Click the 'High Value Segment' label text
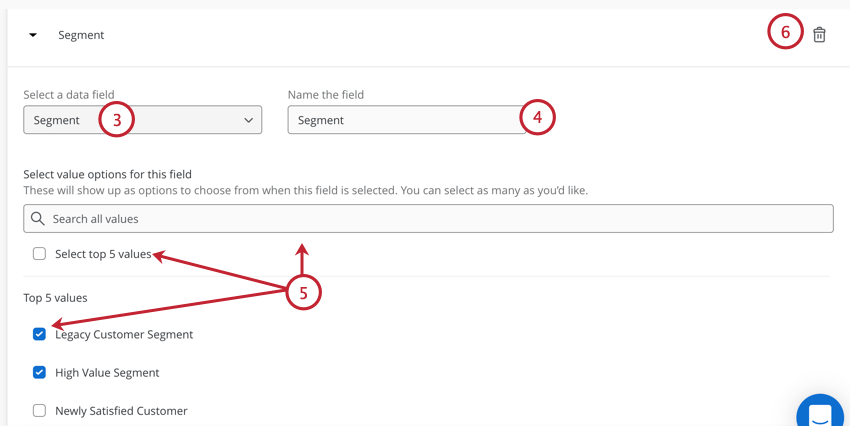The image size is (850, 426). [107, 372]
